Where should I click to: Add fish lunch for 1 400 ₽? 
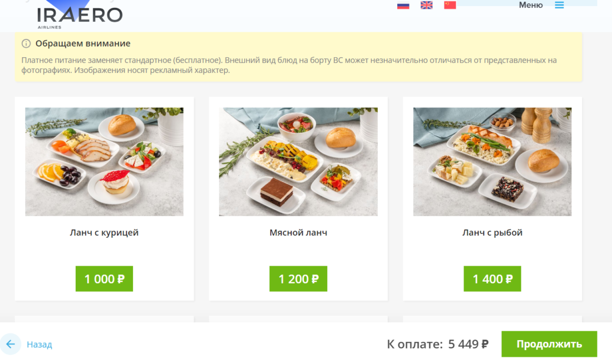point(492,278)
